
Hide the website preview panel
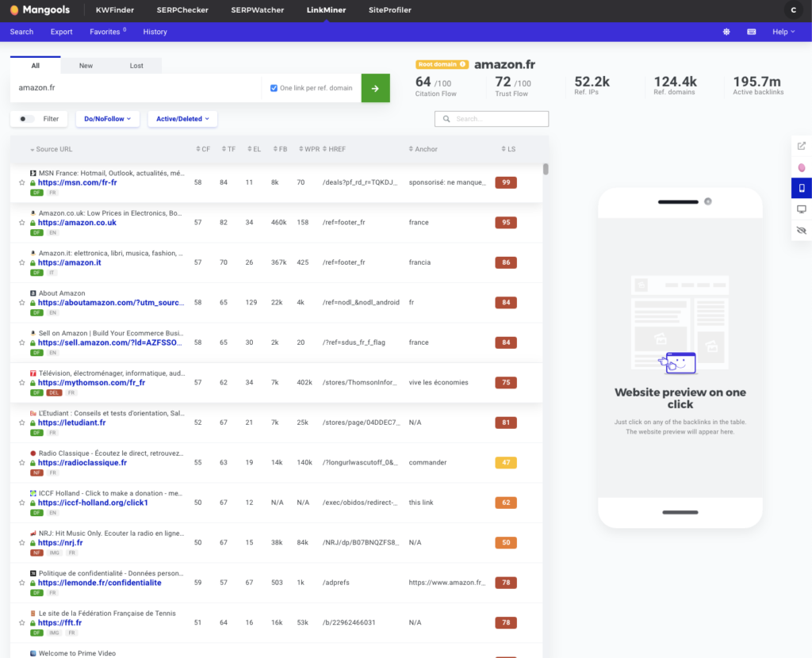[802, 231]
